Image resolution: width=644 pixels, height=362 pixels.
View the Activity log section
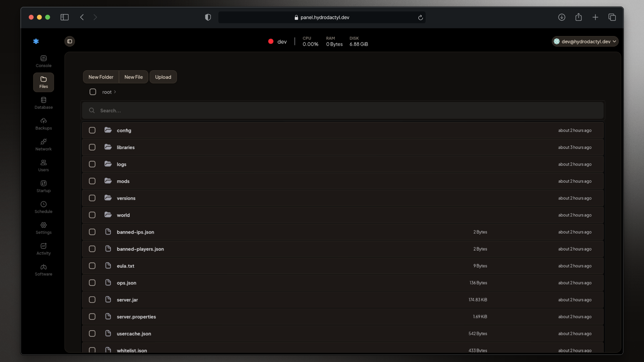click(x=44, y=249)
